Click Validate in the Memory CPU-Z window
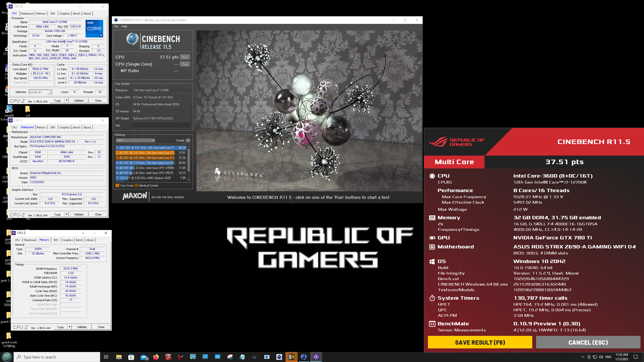This screenshot has height=362, width=644. click(82, 327)
